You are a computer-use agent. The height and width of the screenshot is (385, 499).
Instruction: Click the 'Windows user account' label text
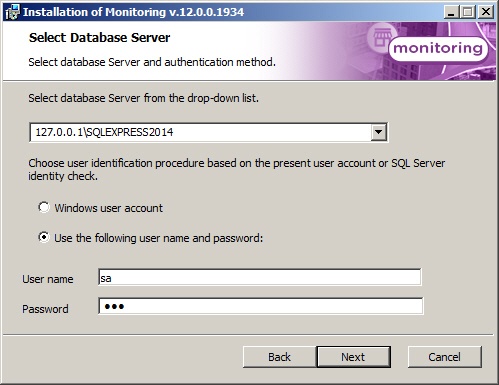pyautogui.click(x=109, y=208)
